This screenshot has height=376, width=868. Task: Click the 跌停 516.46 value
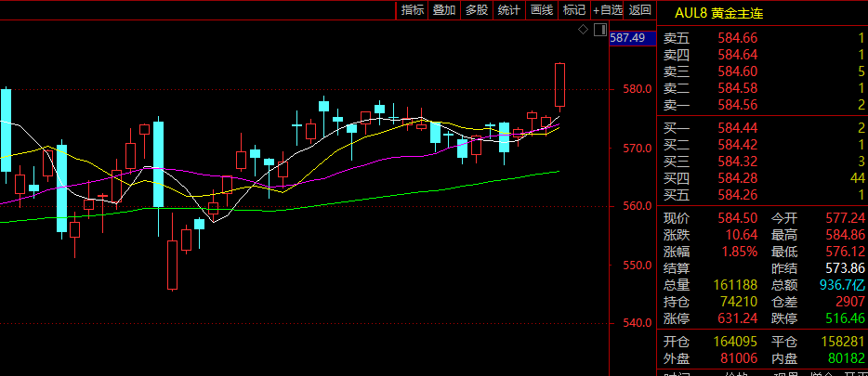click(845, 318)
